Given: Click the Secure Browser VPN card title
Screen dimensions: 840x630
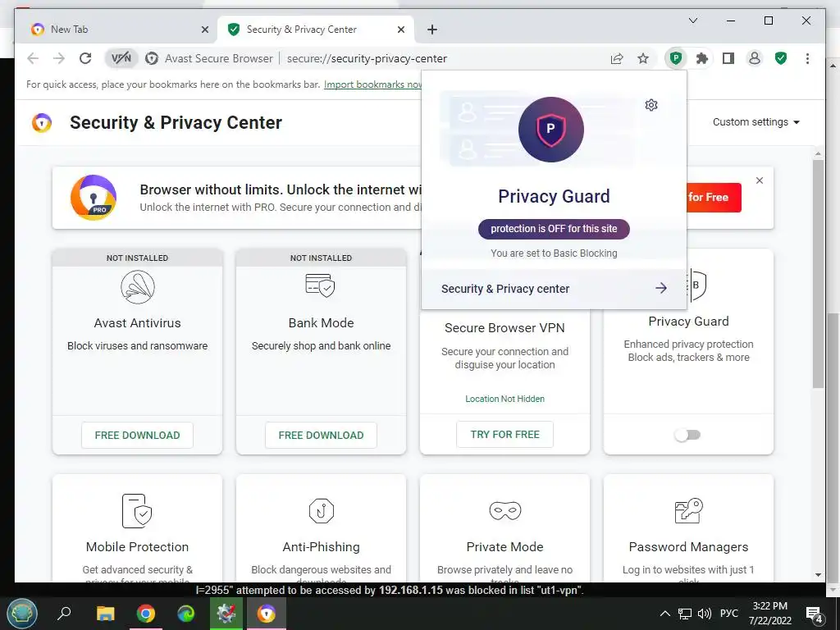Looking at the screenshot, I should [x=504, y=328].
